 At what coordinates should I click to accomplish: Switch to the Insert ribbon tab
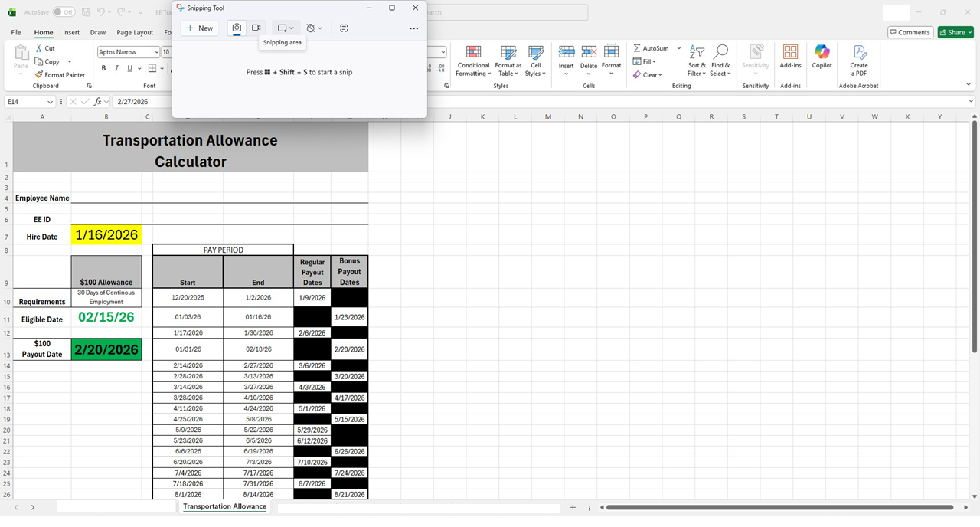[x=71, y=32]
